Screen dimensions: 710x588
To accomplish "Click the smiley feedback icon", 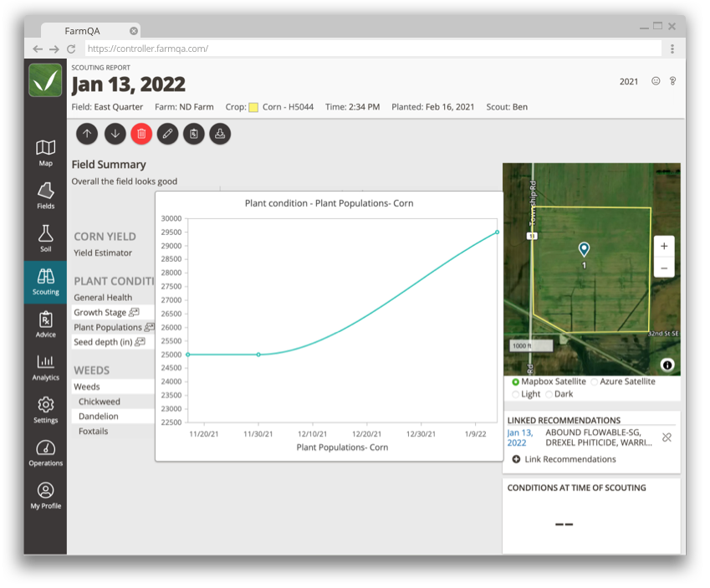I will click(x=656, y=81).
